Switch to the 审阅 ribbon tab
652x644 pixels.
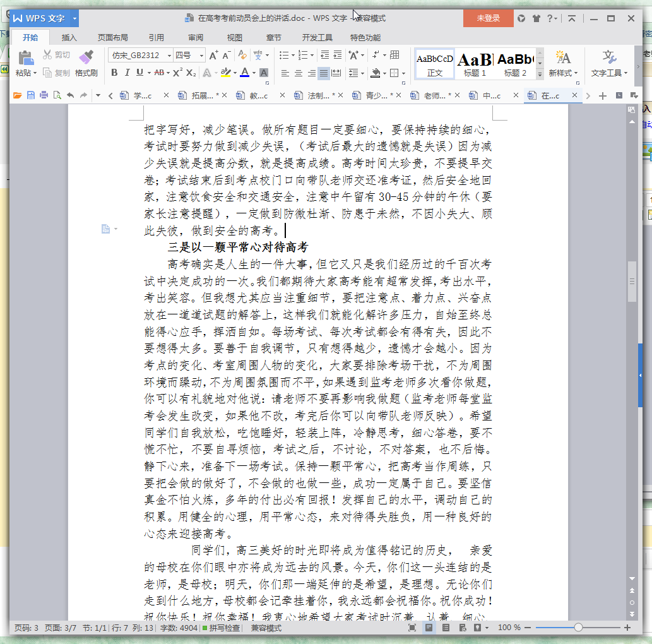pos(193,37)
